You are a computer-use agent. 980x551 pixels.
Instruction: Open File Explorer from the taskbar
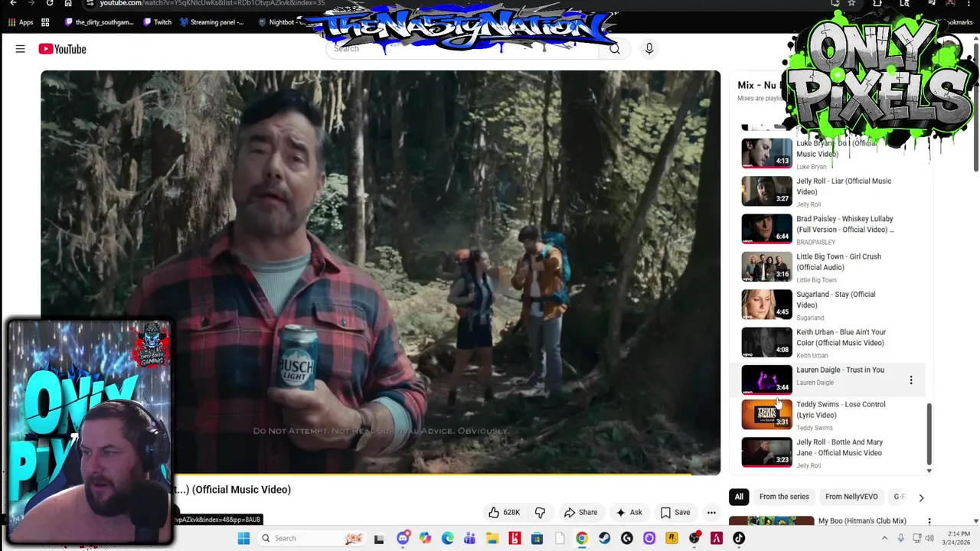click(x=492, y=539)
